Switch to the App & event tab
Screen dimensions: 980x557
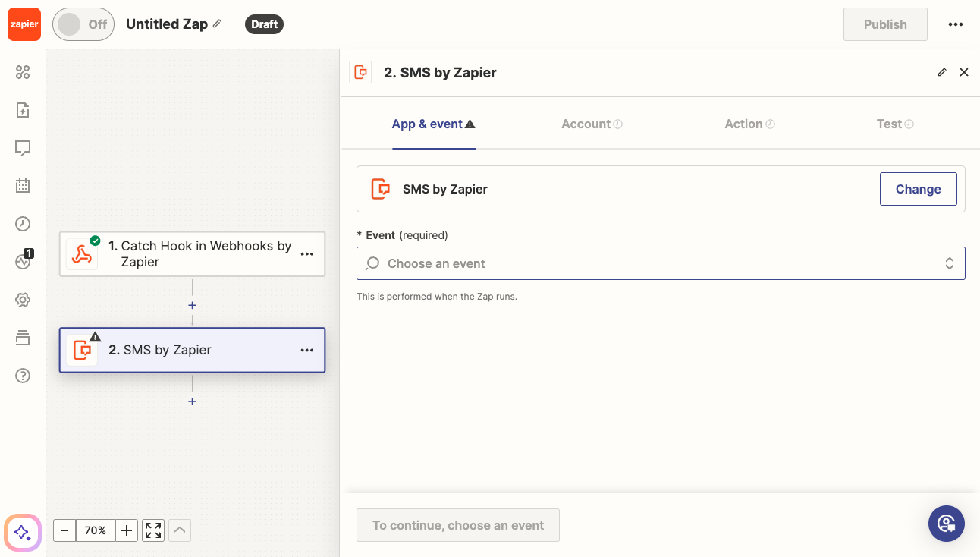[434, 124]
